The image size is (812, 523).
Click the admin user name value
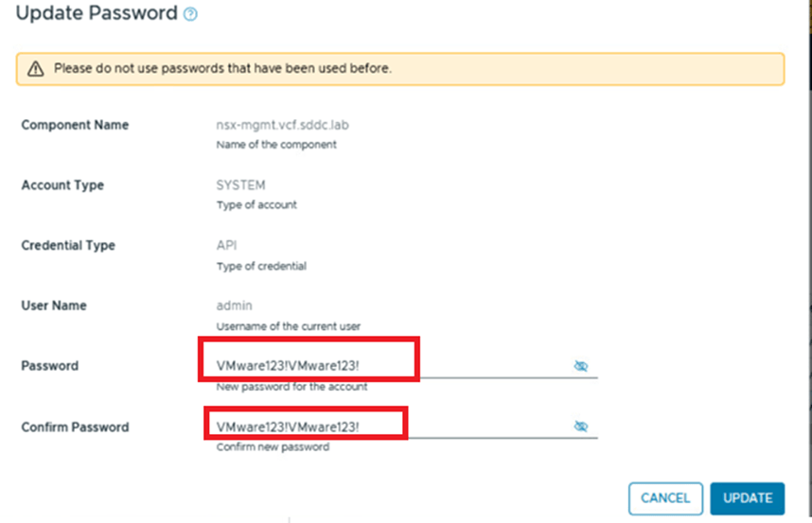click(x=233, y=305)
